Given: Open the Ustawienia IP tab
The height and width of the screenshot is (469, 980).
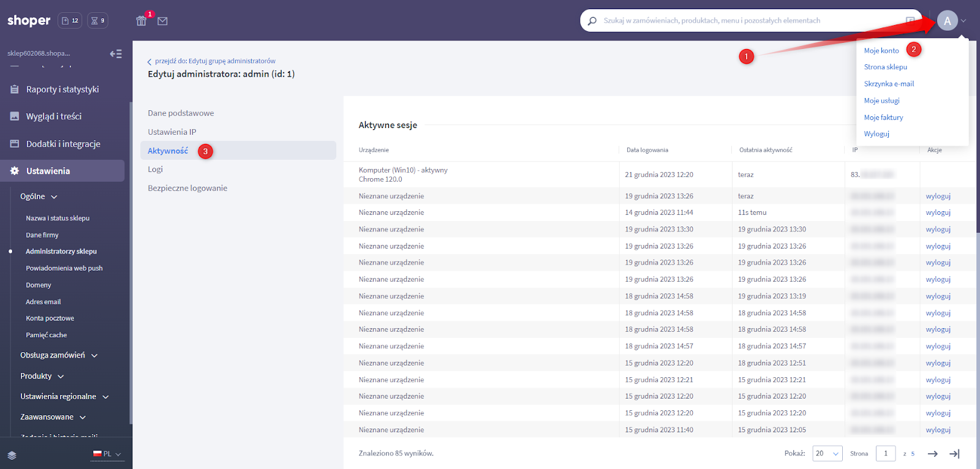Looking at the screenshot, I should (x=172, y=132).
